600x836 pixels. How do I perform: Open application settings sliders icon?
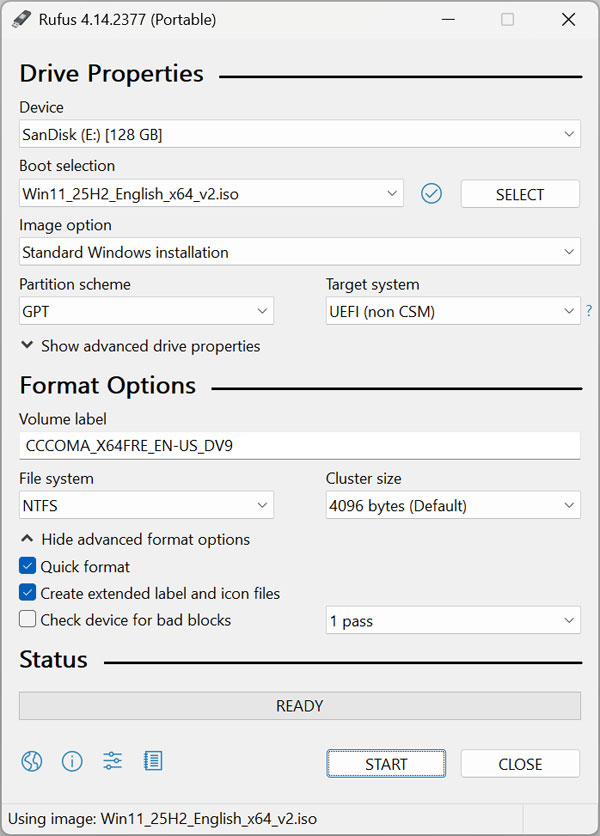click(x=113, y=761)
